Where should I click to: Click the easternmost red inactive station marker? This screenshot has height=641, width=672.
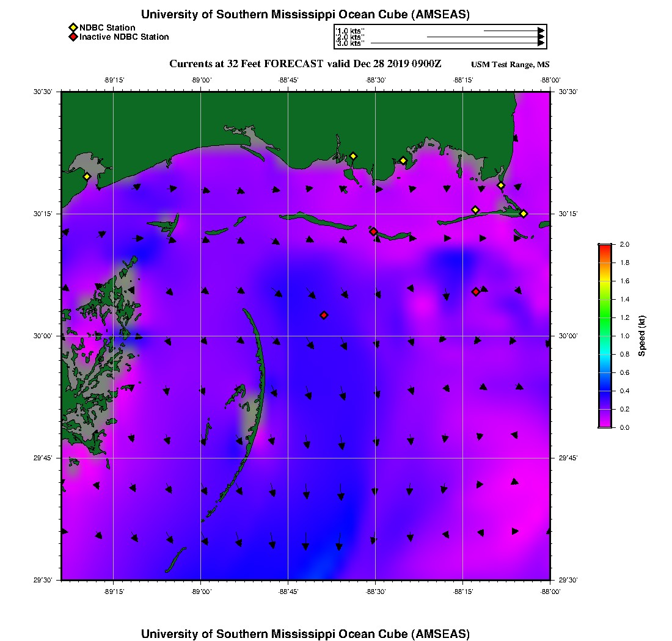(475, 292)
